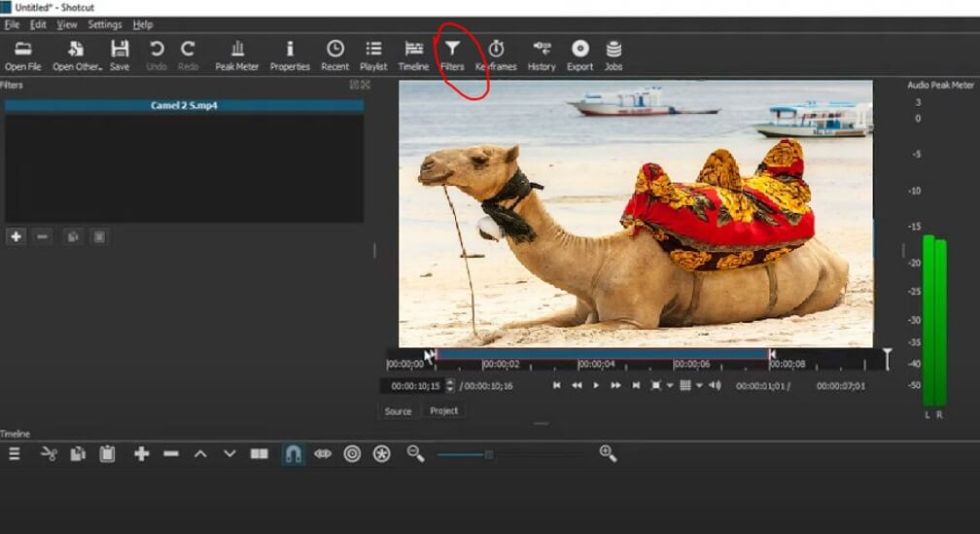
Task: Paste filters in Filters panel
Action: pyautogui.click(x=99, y=236)
